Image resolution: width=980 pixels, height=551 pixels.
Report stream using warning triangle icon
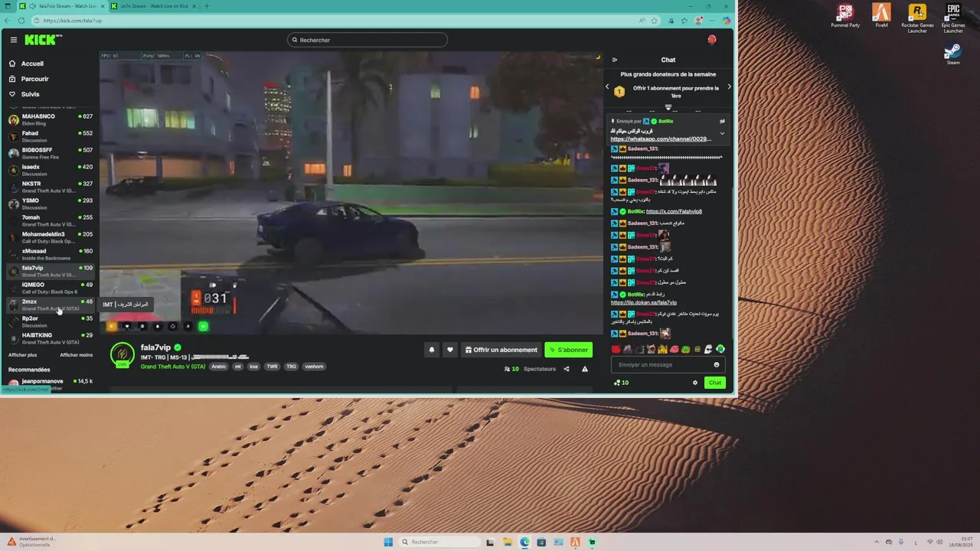(x=585, y=369)
